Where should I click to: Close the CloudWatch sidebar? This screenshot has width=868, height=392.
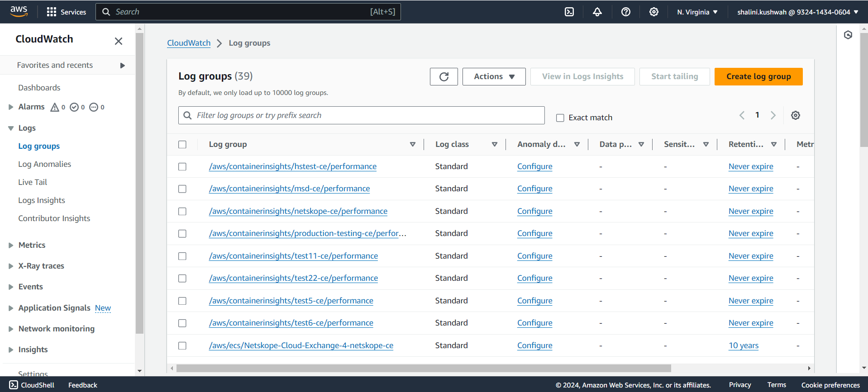pyautogui.click(x=119, y=41)
